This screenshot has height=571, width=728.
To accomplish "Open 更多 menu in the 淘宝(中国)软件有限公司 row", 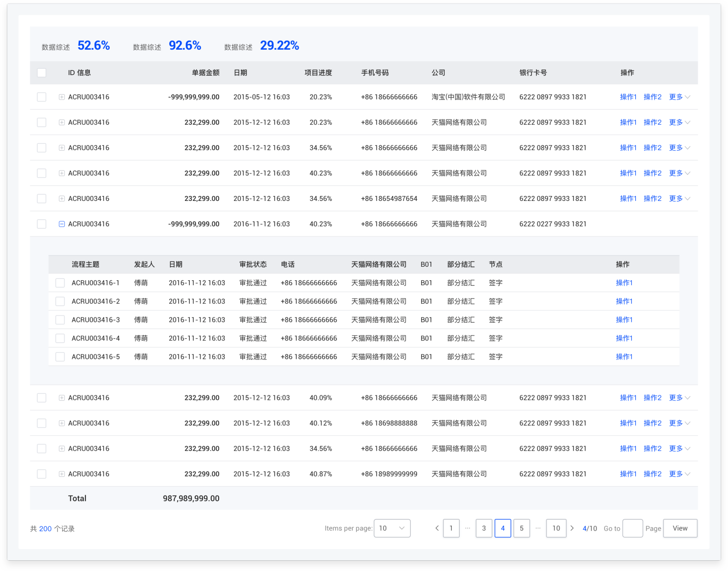I will coord(680,97).
